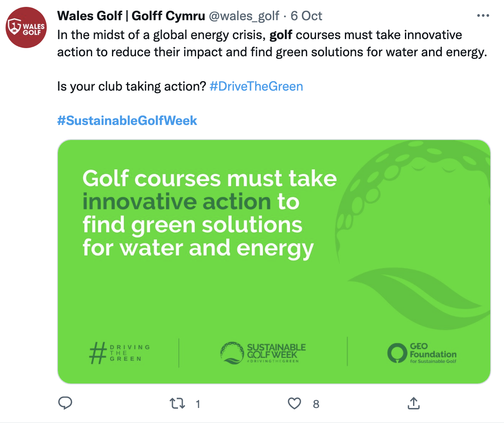Click the @wales_golf handle
This screenshot has height=423, width=504.
(244, 16)
